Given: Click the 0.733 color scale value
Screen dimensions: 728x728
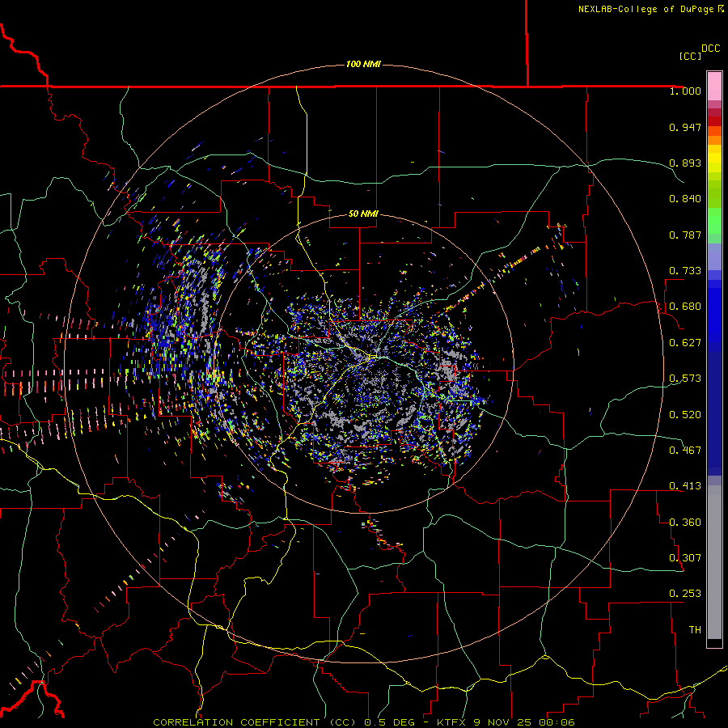Looking at the screenshot, I should pyautogui.click(x=685, y=271).
